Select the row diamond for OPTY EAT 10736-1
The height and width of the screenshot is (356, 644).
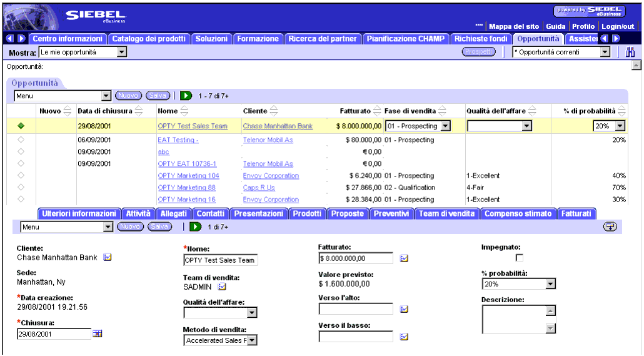click(x=21, y=164)
